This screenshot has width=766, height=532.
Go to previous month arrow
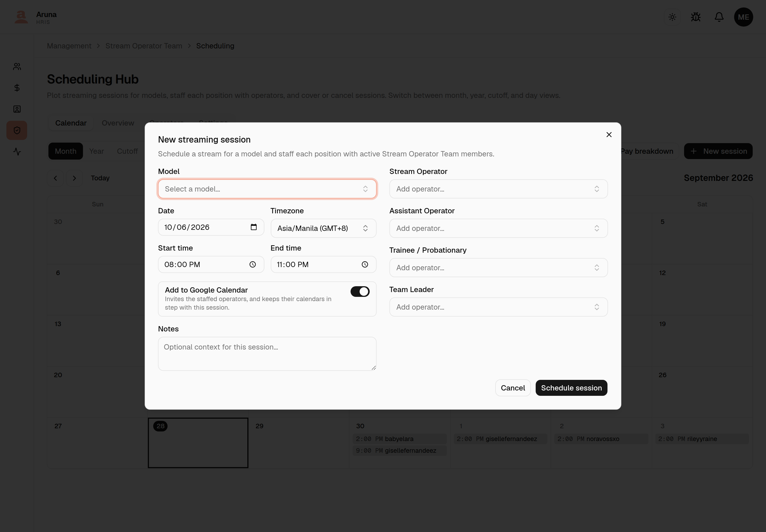pos(55,178)
